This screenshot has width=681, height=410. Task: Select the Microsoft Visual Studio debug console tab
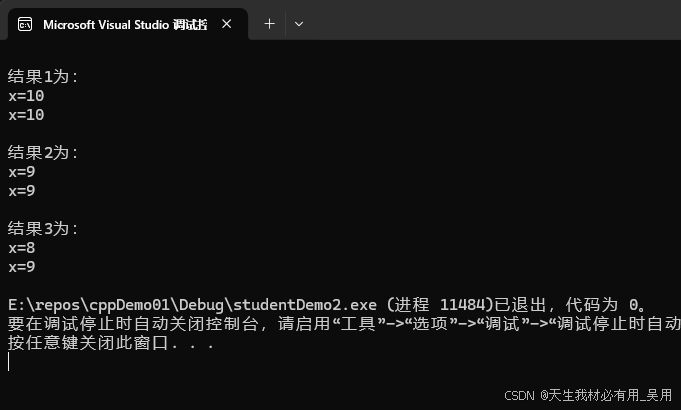coord(128,24)
